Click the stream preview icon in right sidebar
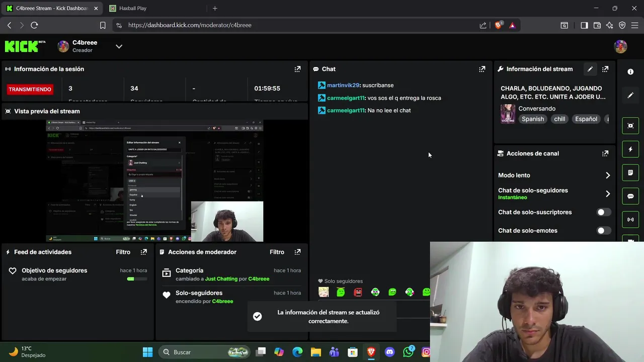This screenshot has height=362, width=644. click(630, 126)
